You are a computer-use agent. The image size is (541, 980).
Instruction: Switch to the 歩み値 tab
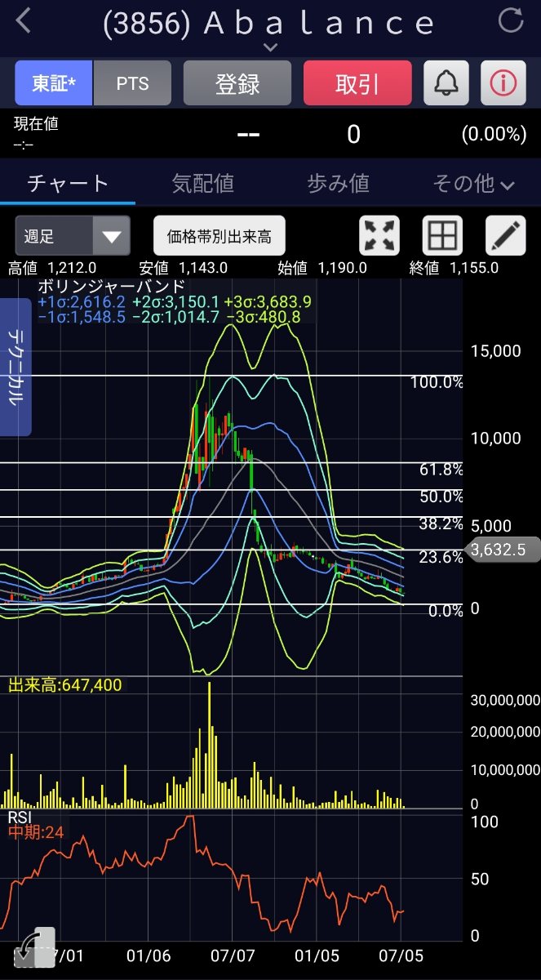click(x=338, y=184)
